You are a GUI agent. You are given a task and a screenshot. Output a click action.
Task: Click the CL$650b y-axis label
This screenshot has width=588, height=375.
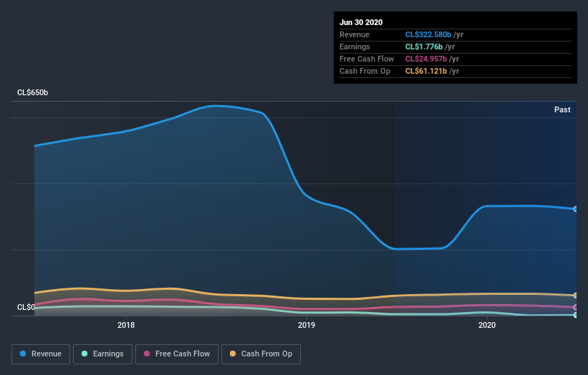33,92
